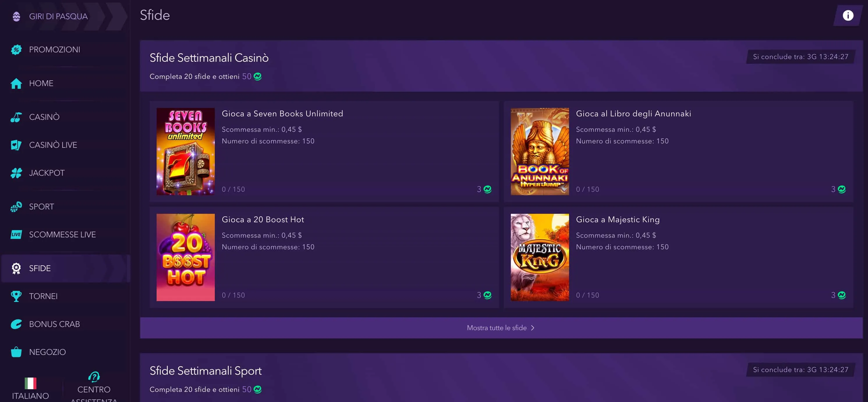This screenshot has height=402, width=868.
Task: Check progress bar 0/150 on 20 Boost Hot
Action: tap(233, 295)
